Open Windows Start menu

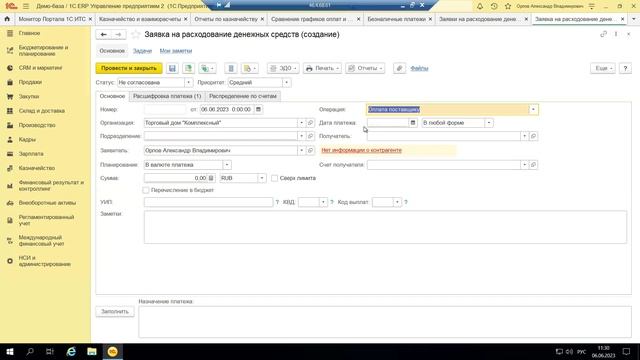coord(10,351)
